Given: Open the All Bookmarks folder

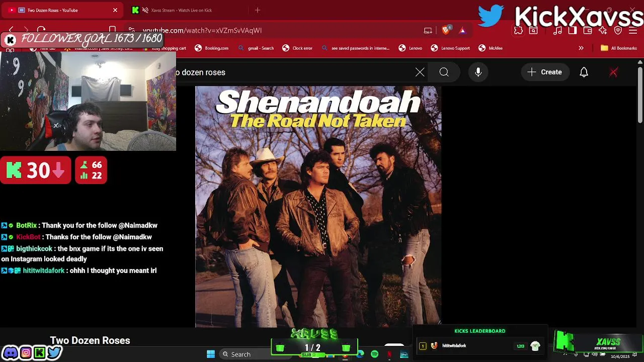Looking at the screenshot, I should tap(618, 48).
